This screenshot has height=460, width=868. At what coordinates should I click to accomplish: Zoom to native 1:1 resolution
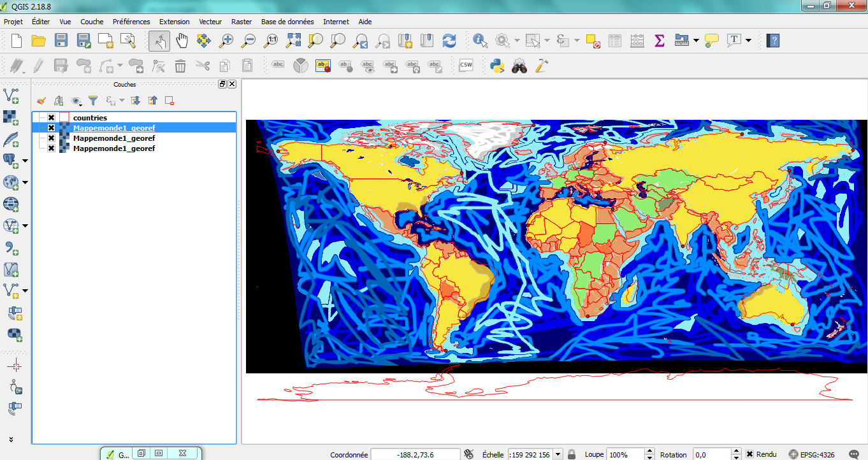click(271, 41)
